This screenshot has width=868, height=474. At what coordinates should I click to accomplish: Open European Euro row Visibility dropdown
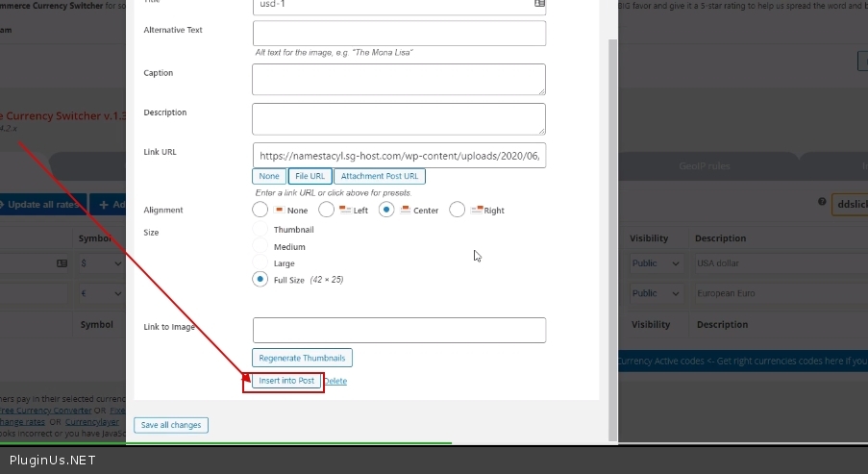[x=656, y=293]
